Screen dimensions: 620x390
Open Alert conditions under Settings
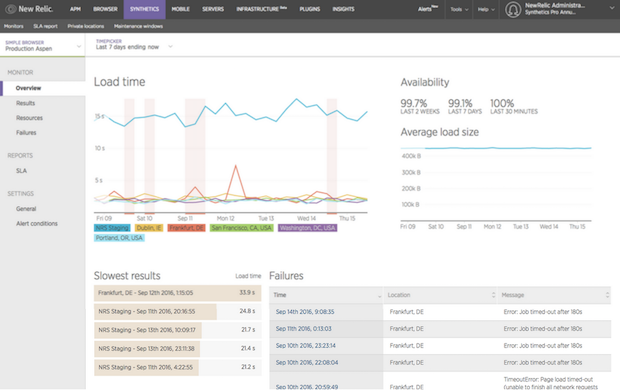point(37,223)
